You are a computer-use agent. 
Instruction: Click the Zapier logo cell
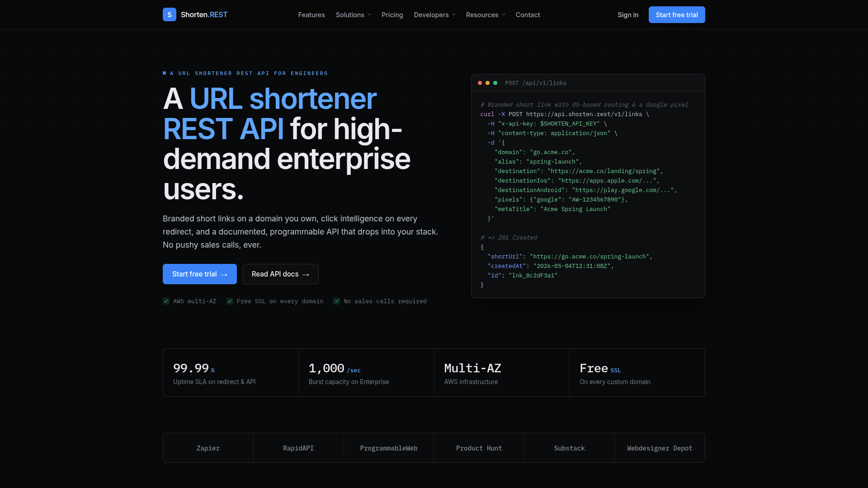tap(208, 448)
